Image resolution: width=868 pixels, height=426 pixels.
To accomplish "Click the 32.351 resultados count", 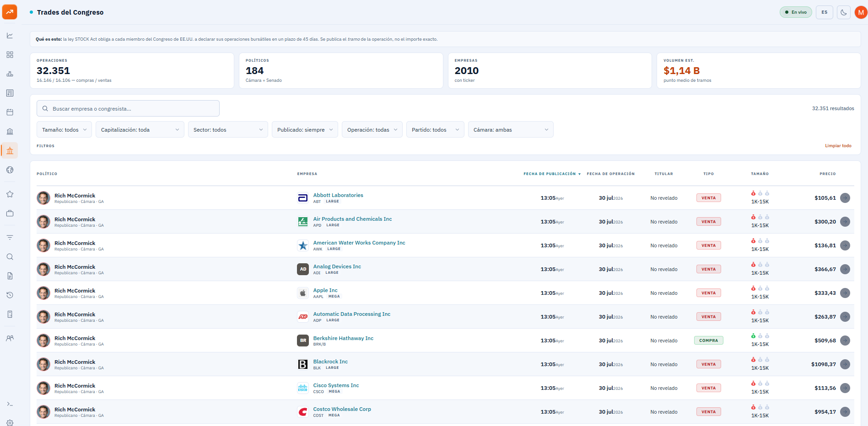I will 833,109.
